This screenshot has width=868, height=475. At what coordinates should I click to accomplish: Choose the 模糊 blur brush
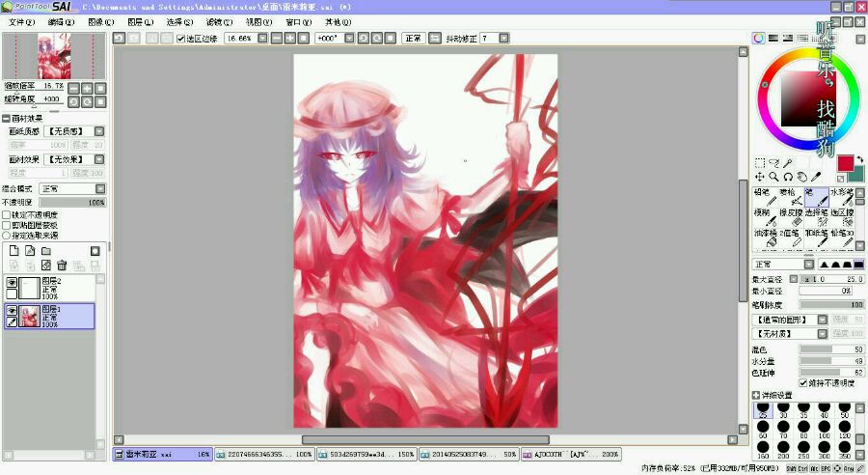[765, 218]
